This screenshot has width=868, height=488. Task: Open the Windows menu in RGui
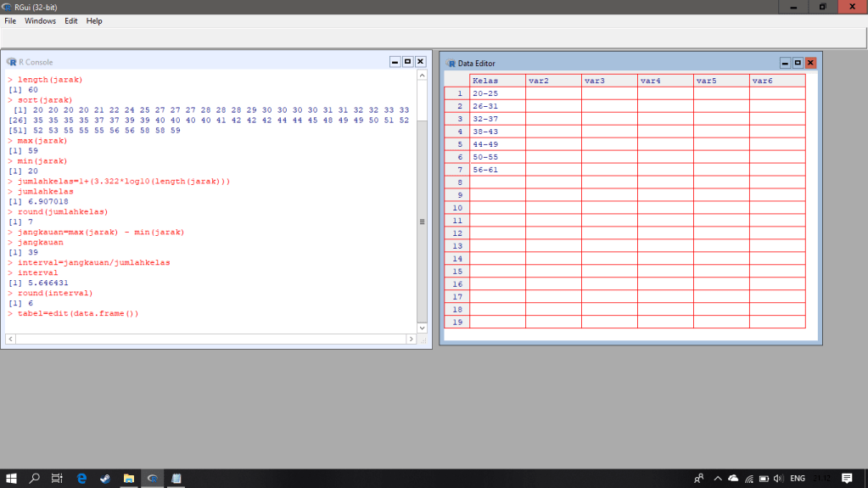click(x=40, y=20)
